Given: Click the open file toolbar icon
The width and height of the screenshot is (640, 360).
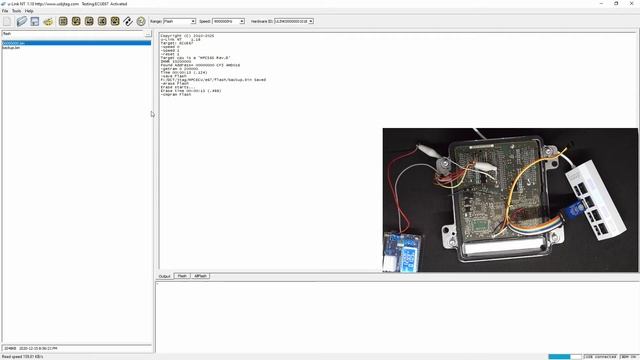Looking at the screenshot, I should (x=22, y=21).
